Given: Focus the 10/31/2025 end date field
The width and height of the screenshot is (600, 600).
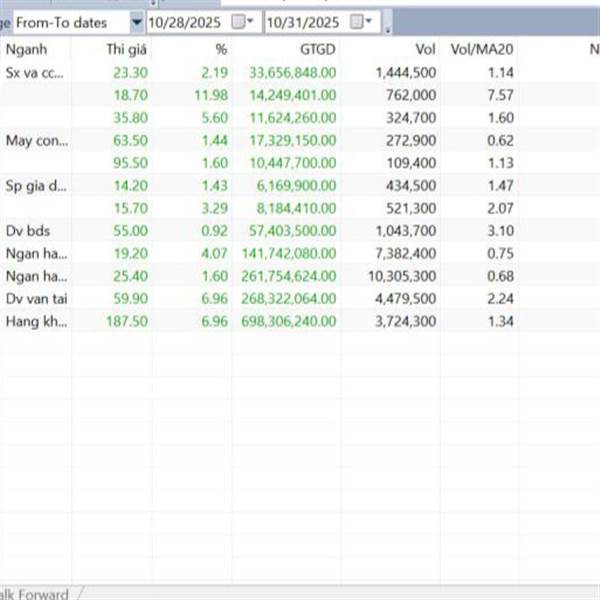Looking at the screenshot, I should pos(305,21).
